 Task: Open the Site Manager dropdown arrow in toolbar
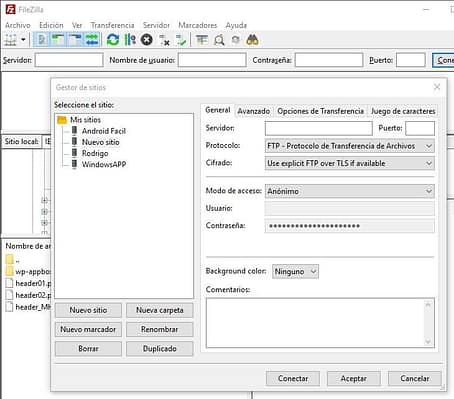tap(23, 40)
